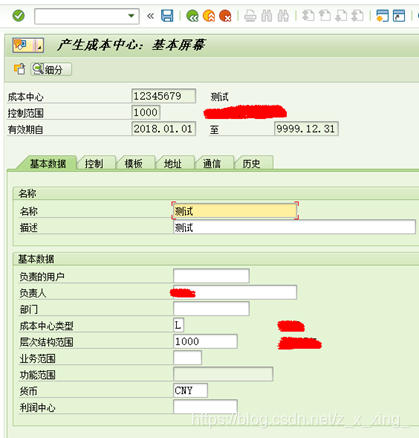Click the 成本中心 field showing 12345679
This screenshot has height=438, width=419.
pos(163,96)
